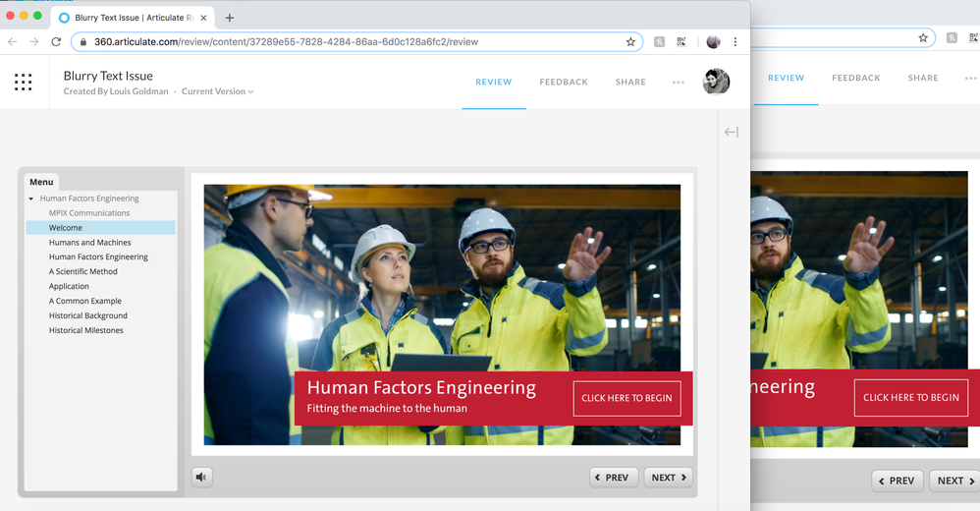
Task: Go to the NEXT slide
Action: click(x=669, y=478)
